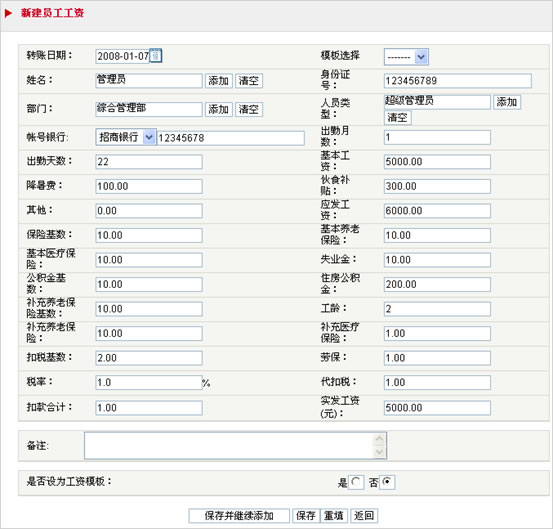Open the 模板选择 dropdown
Screen dimensions: 553x529
pos(406,57)
